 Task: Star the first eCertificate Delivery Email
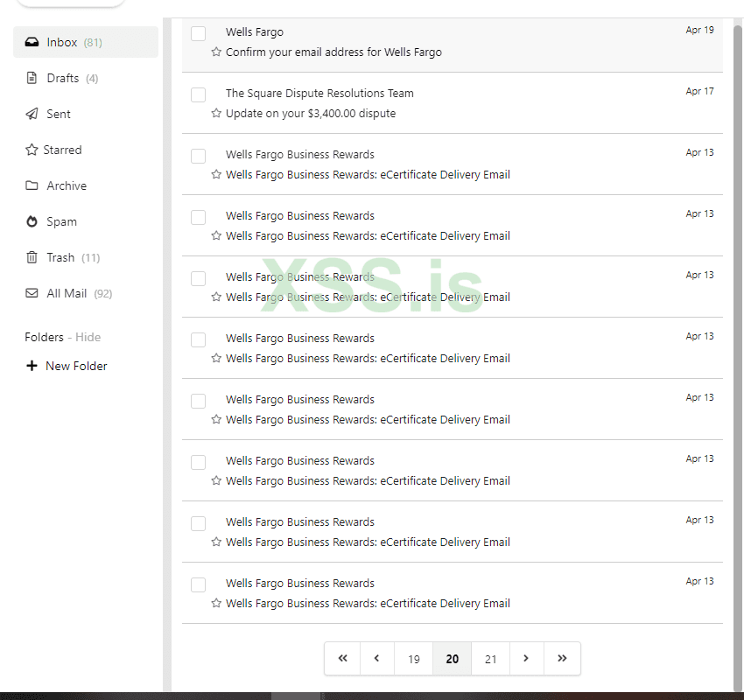(216, 174)
